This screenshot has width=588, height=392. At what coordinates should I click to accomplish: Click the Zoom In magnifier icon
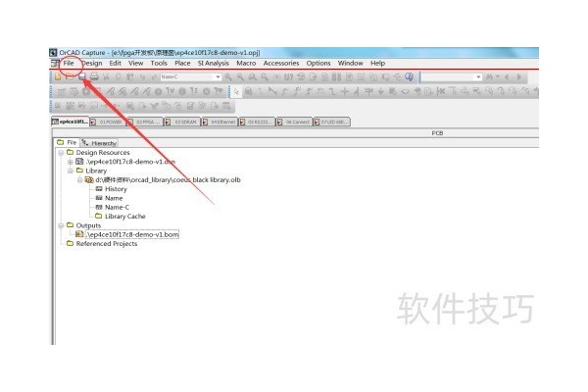pos(228,76)
